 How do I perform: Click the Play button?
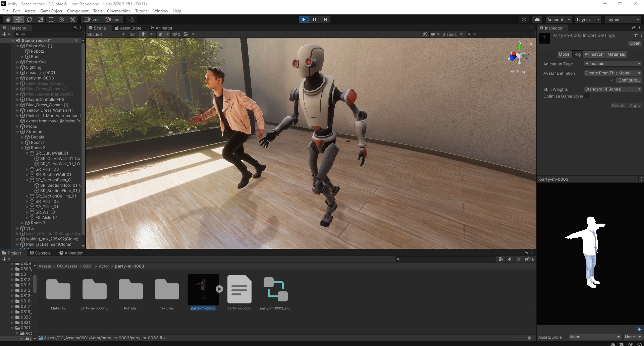[x=304, y=19]
